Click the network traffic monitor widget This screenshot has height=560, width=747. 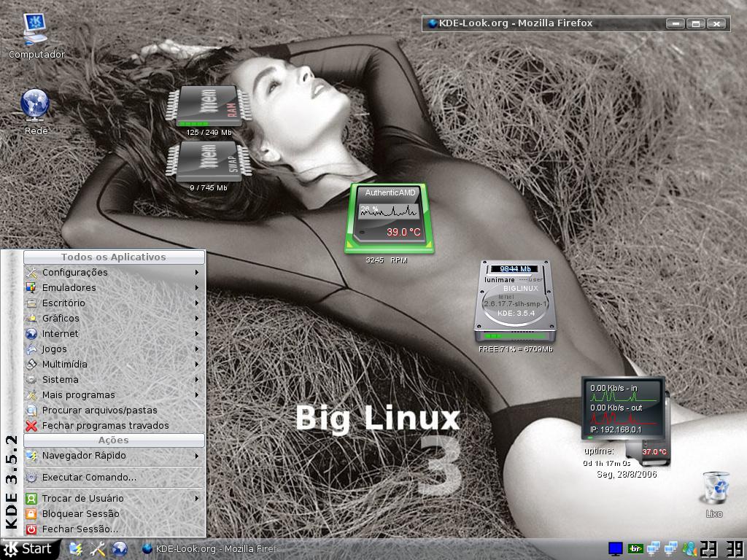click(623, 408)
